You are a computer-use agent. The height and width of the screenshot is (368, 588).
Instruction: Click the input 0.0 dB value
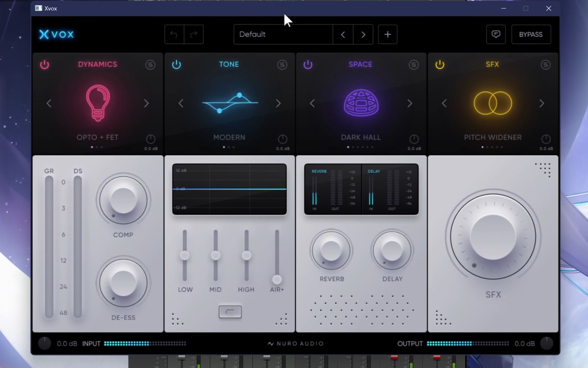[67, 343]
